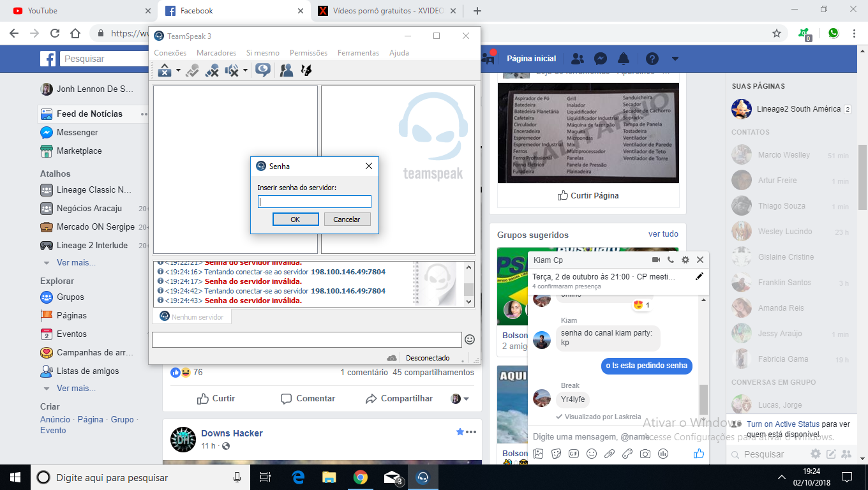Toggle the TeamSpeak mute speakers icon

(232, 70)
